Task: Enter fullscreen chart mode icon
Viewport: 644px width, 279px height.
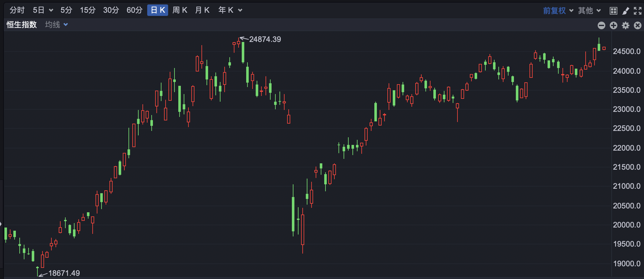Action: coord(638,11)
